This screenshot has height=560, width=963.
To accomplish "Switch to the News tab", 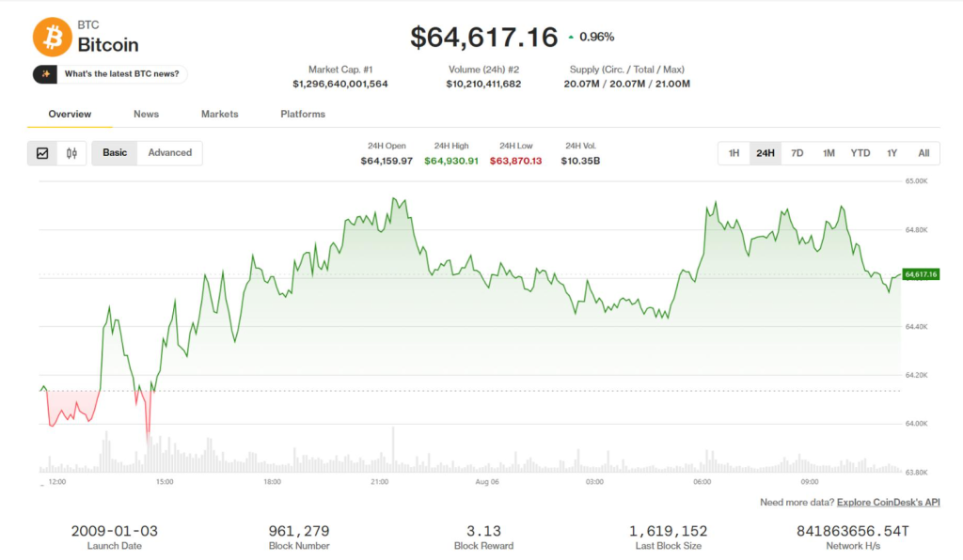I will point(146,114).
